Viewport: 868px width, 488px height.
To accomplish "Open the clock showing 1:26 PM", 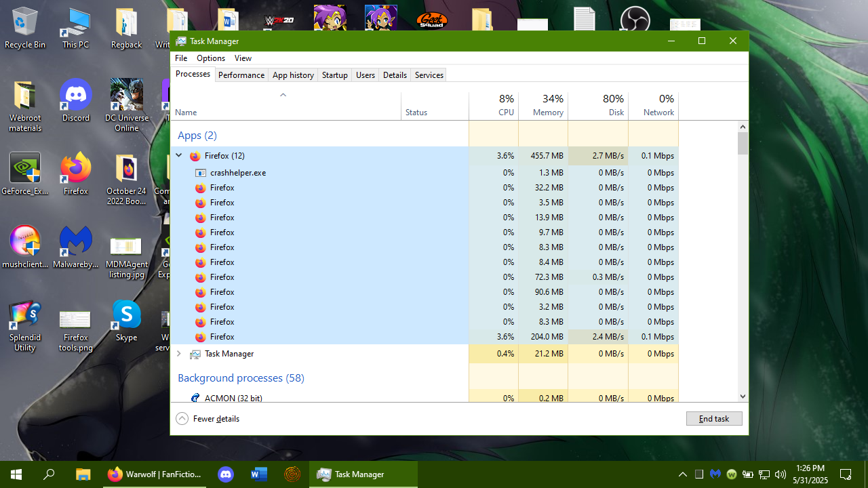I will pos(810,474).
